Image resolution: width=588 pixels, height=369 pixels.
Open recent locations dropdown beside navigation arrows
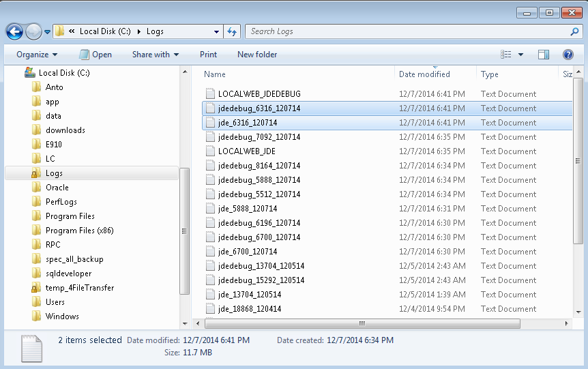47,32
